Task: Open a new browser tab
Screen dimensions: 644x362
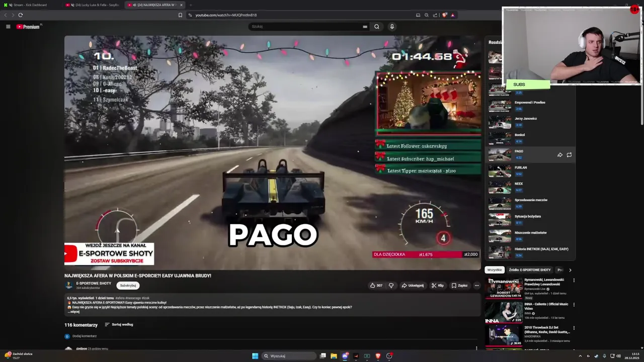Action: tap(191, 5)
